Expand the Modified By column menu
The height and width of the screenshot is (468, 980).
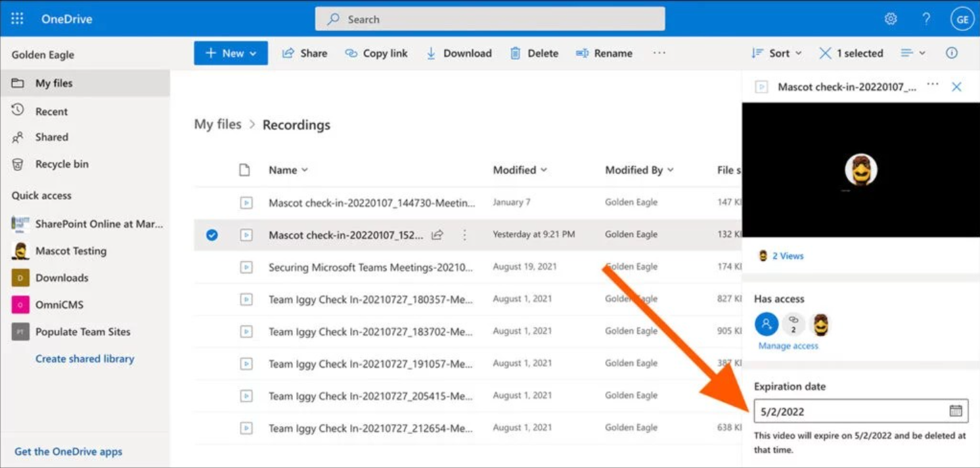(640, 170)
